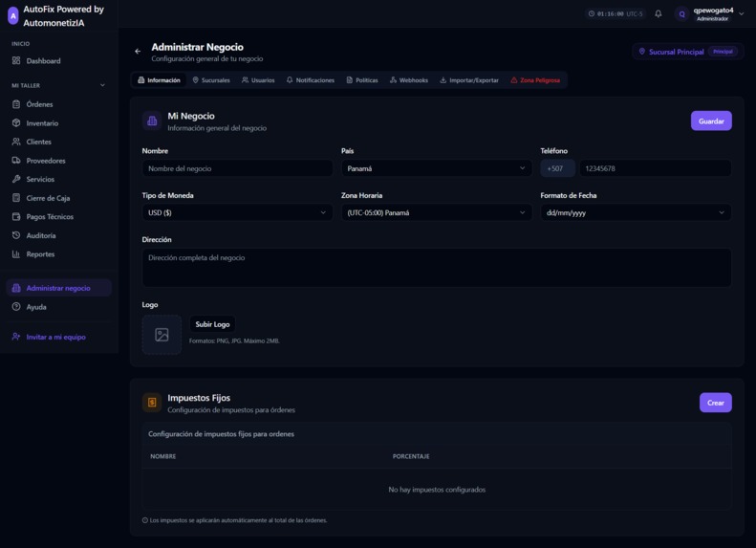The image size is (756, 548).
Task: Collapse the Mi Taller section chevron
Action: (102, 85)
